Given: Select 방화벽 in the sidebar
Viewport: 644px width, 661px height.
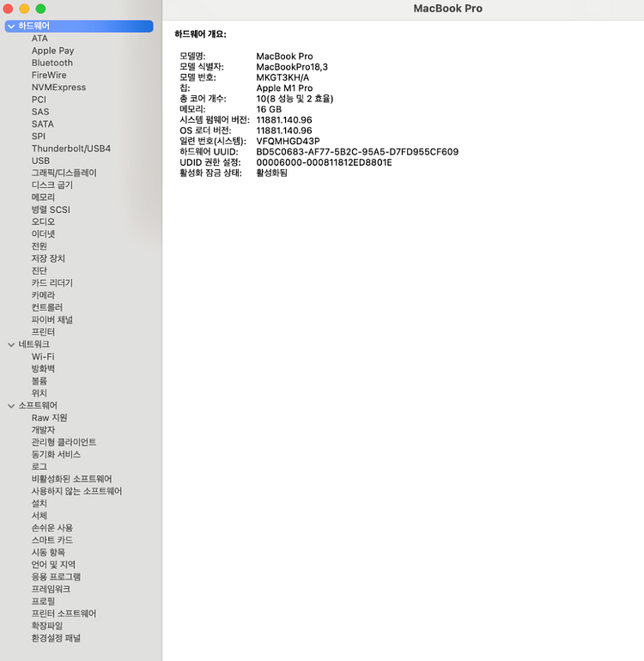Looking at the screenshot, I should tap(43, 369).
